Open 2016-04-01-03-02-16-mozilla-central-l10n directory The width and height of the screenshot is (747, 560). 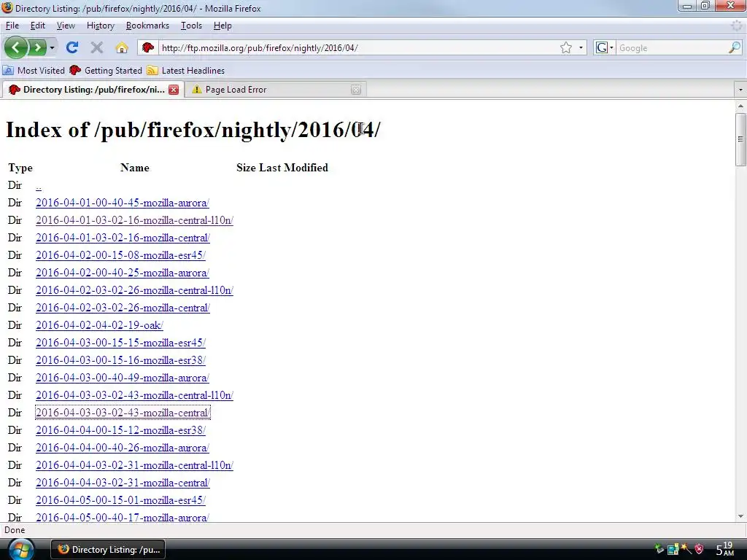coord(134,220)
